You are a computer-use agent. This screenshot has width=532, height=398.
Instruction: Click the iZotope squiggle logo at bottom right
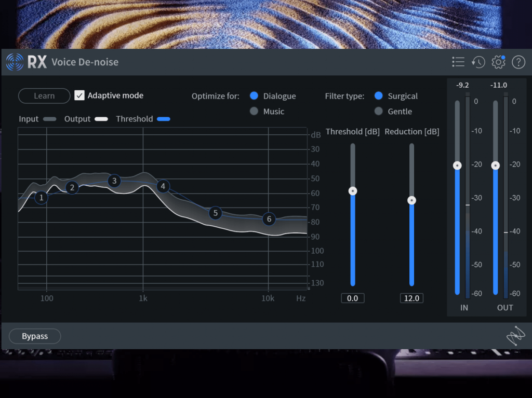[515, 336]
